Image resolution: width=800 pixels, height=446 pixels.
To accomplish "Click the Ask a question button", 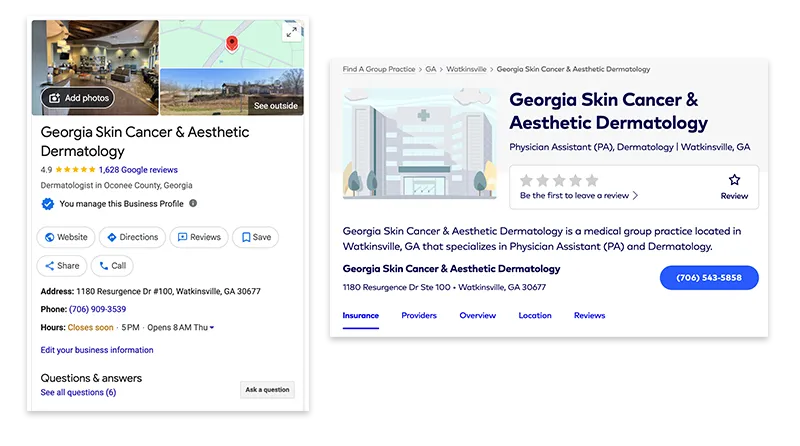I will (x=267, y=390).
